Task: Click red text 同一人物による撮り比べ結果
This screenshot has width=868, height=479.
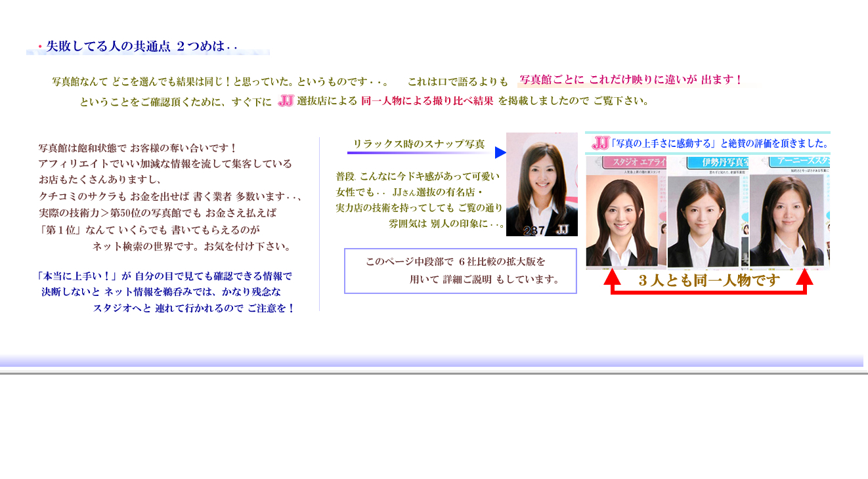Action: pyautogui.click(x=427, y=101)
